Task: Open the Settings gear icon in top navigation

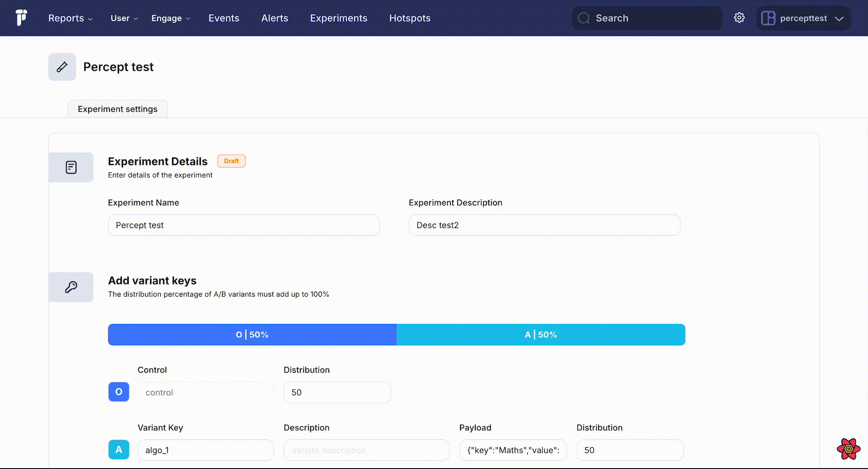Action: (739, 18)
